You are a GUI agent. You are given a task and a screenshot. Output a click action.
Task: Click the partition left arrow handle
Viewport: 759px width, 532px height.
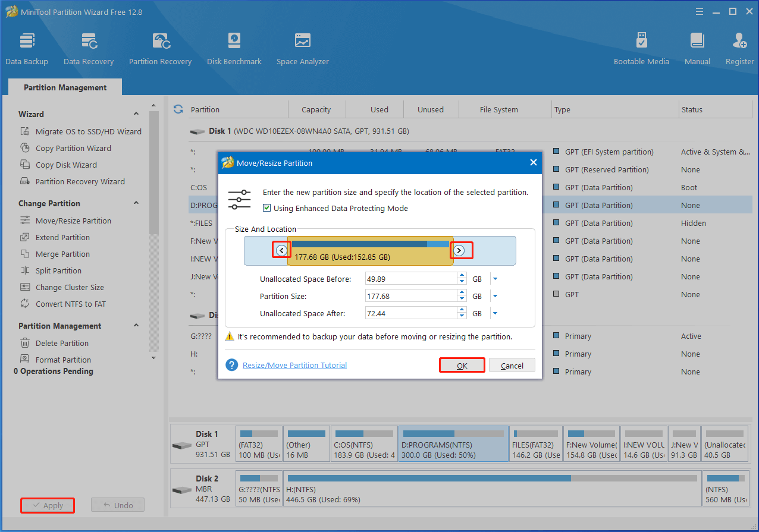coord(281,250)
